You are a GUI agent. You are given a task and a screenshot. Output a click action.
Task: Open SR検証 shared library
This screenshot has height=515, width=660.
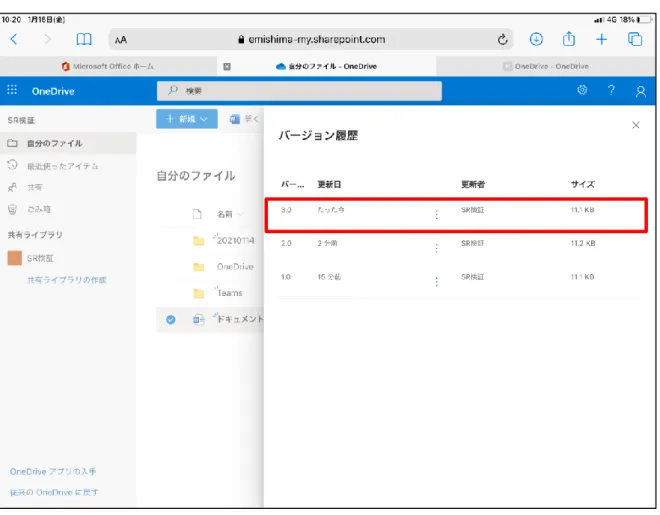40,258
